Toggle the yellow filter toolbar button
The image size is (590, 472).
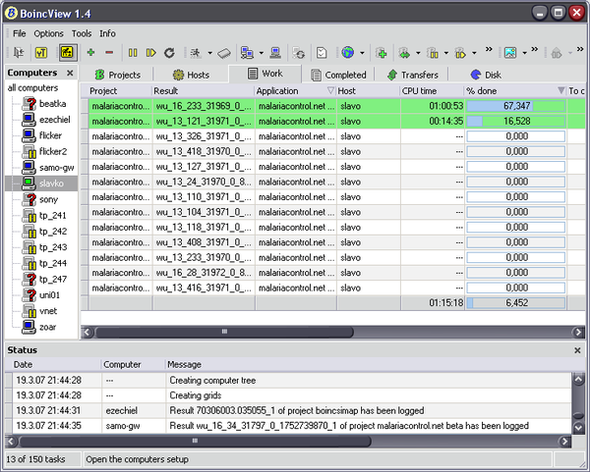tap(41, 53)
